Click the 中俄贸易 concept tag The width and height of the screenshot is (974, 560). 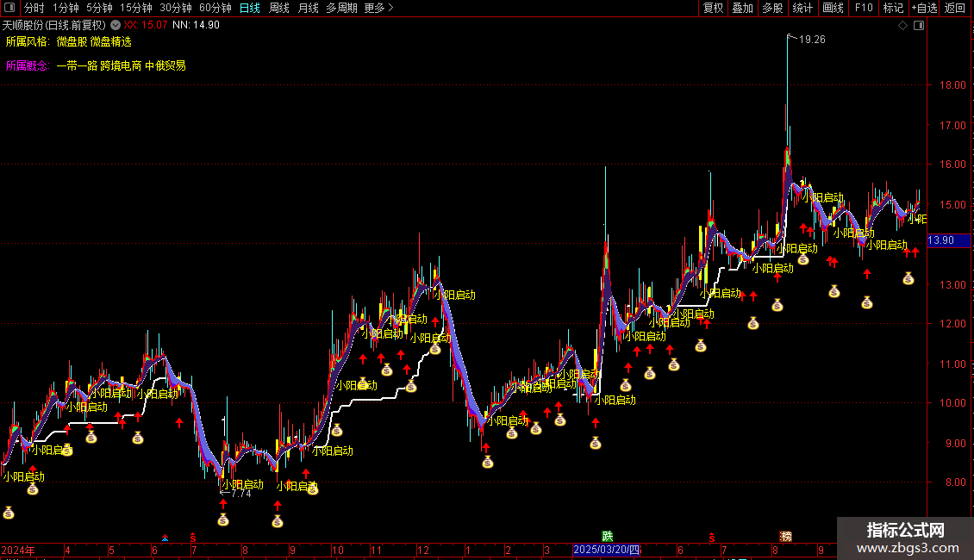pos(165,65)
